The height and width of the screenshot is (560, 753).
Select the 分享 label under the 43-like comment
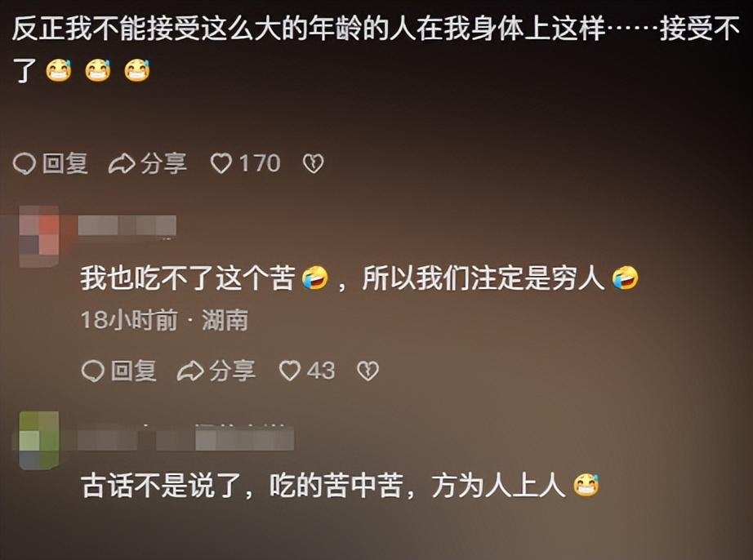[233, 371]
